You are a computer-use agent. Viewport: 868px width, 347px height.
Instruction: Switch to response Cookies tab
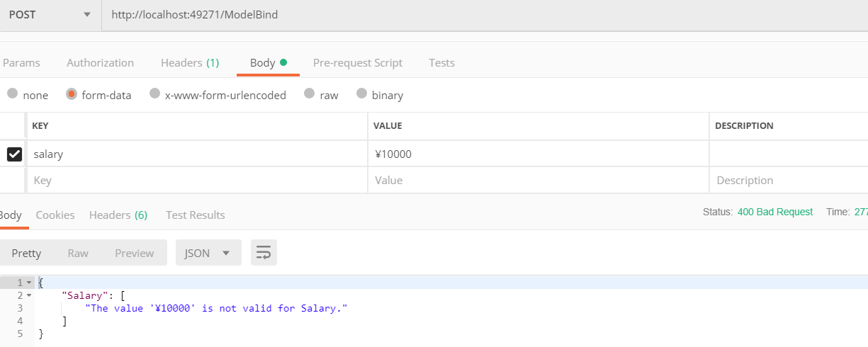pos(55,215)
